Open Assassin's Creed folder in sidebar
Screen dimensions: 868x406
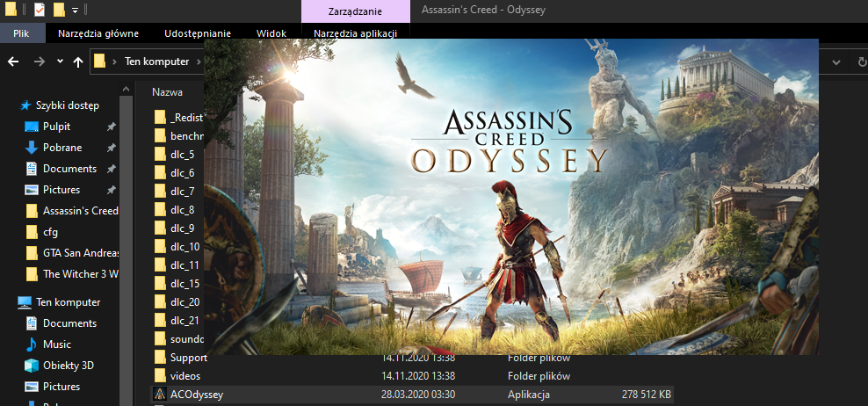click(x=80, y=211)
